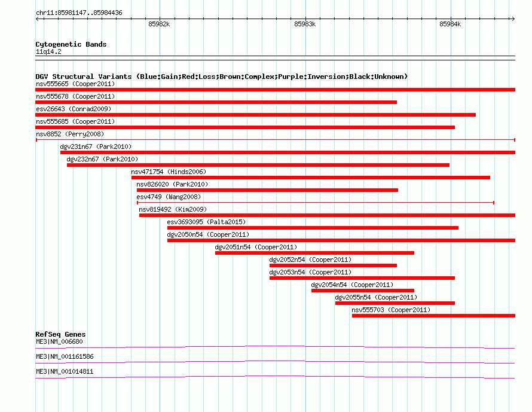
Task: Click the dgv2052n54 (Cooper2011) label
Action: coord(310,260)
